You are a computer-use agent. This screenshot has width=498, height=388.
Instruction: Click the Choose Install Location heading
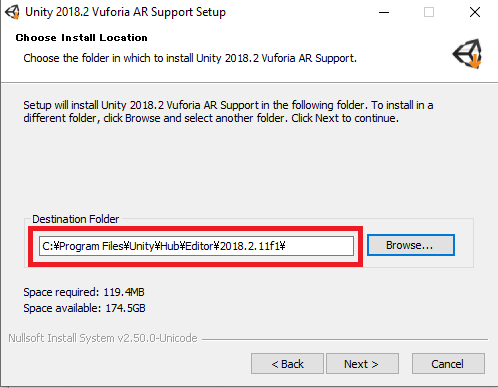[x=82, y=38]
